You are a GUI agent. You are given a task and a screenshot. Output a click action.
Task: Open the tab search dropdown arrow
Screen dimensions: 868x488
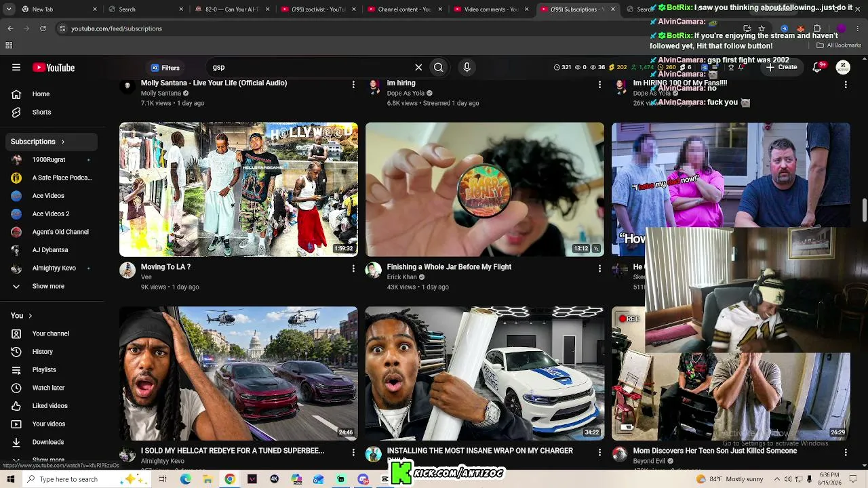pyautogui.click(x=8, y=9)
